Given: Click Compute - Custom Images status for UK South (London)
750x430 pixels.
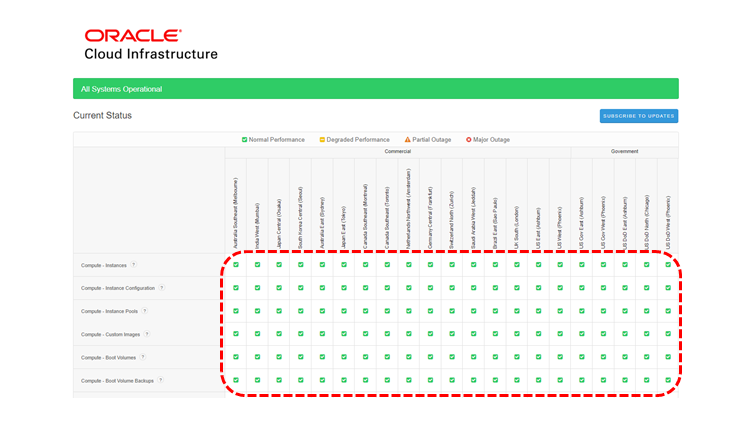Looking at the screenshot, I should point(517,334).
